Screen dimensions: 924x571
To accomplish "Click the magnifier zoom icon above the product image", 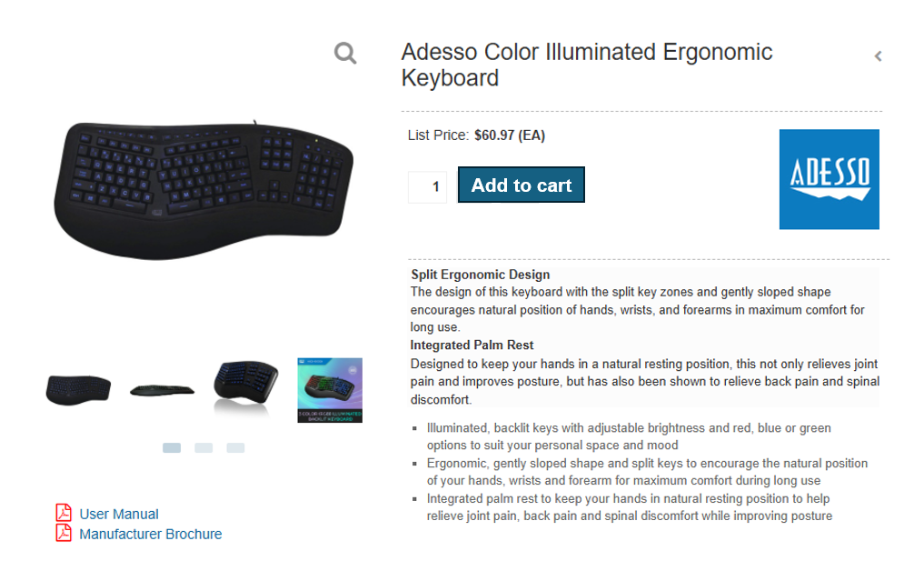I will tap(345, 54).
